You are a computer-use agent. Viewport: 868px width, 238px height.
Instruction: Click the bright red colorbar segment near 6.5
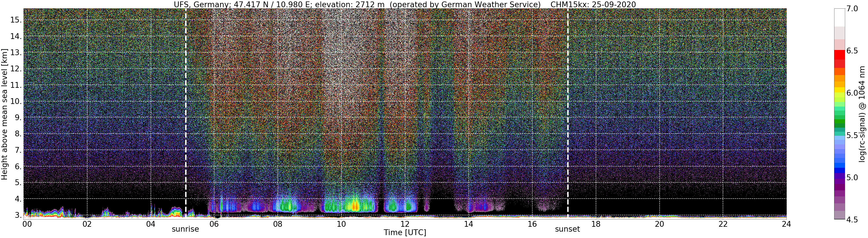[839, 55]
